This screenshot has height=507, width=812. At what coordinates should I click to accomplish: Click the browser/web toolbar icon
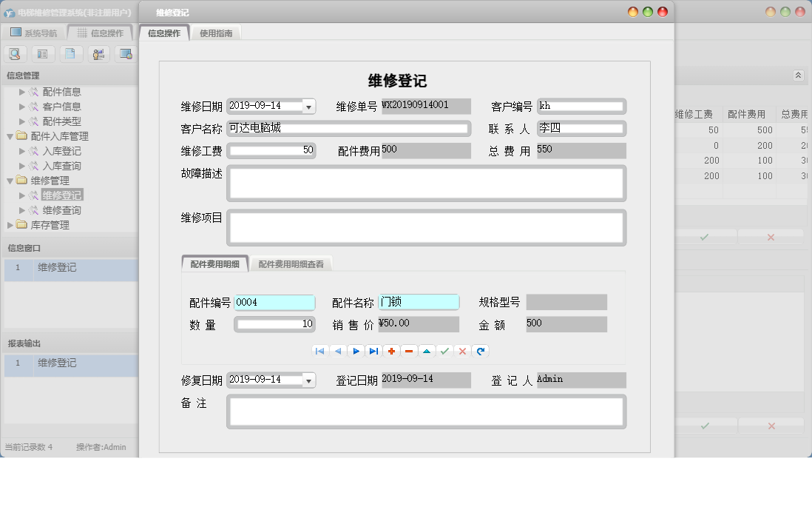[126, 53]
